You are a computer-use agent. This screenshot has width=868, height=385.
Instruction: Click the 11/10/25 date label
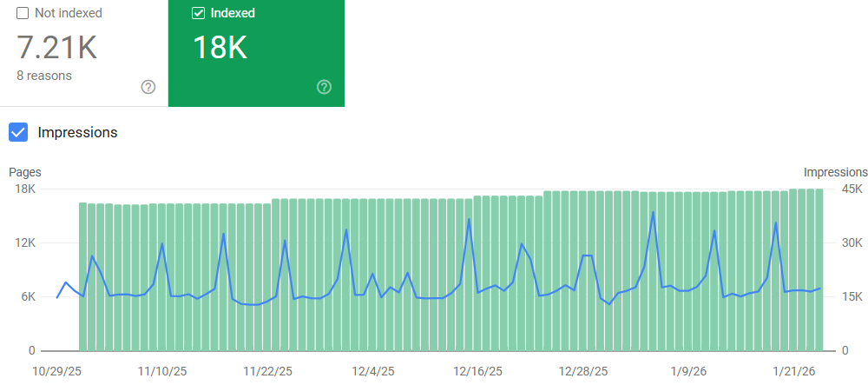coord(162,371)
